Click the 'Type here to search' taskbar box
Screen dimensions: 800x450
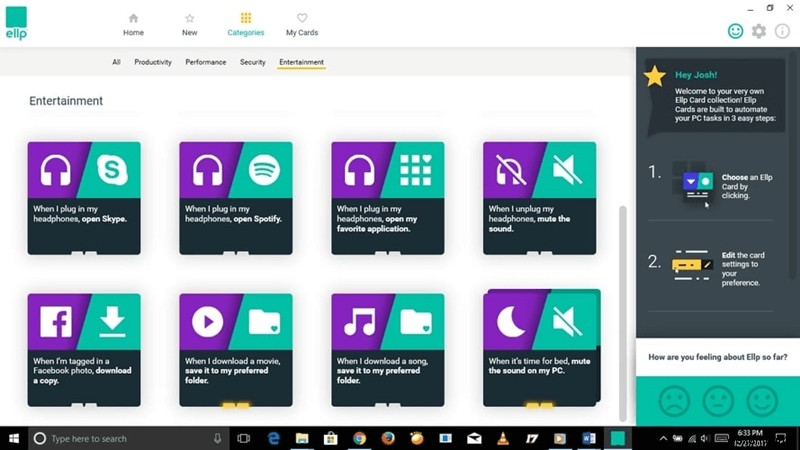pos(129,438)
